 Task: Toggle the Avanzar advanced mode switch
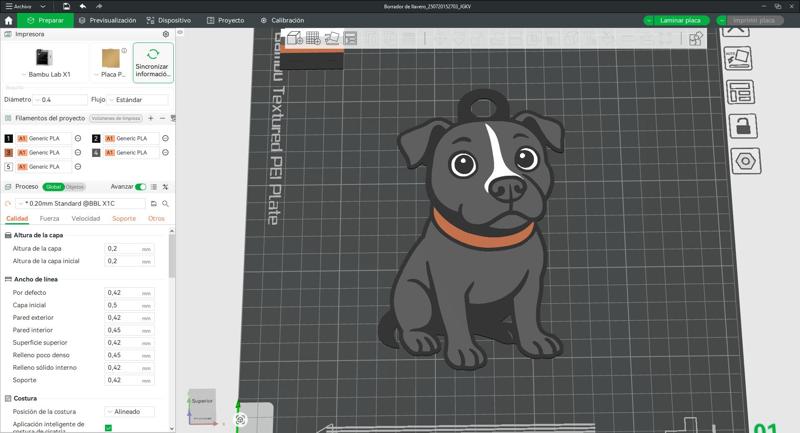(x=140, y=187)
